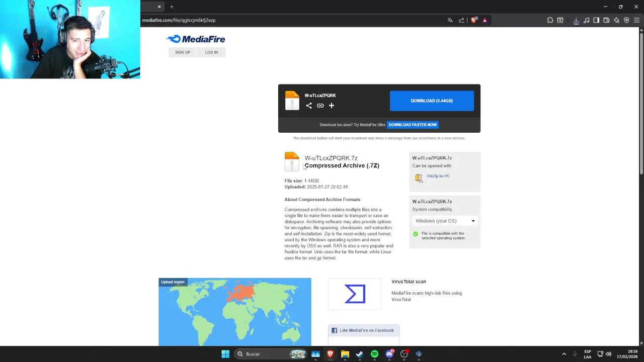The width and height of the screenshot is (644, 362).
Task: Click the 'Can be opened with' label
Action: [432, 165]
